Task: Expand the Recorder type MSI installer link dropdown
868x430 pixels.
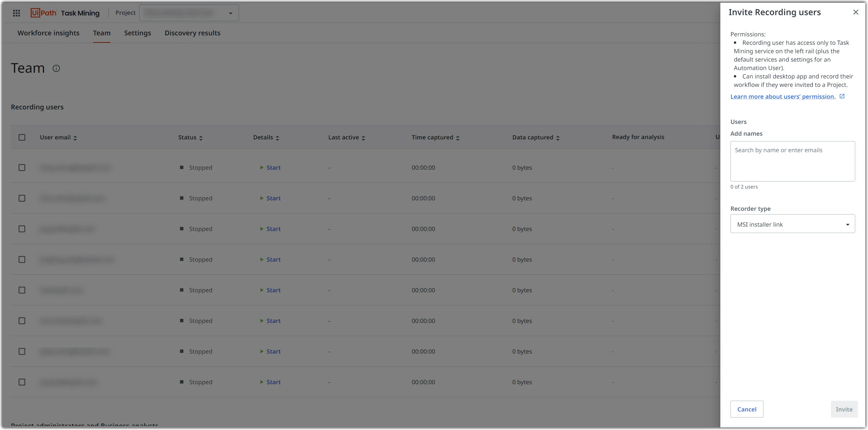Action: click(792, 224)
